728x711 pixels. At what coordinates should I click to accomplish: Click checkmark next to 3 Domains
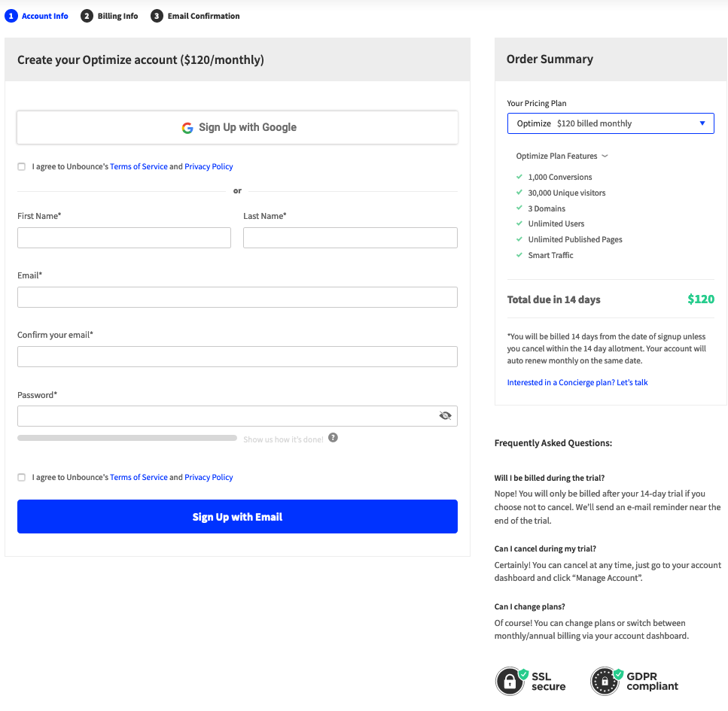click(519, 208)
